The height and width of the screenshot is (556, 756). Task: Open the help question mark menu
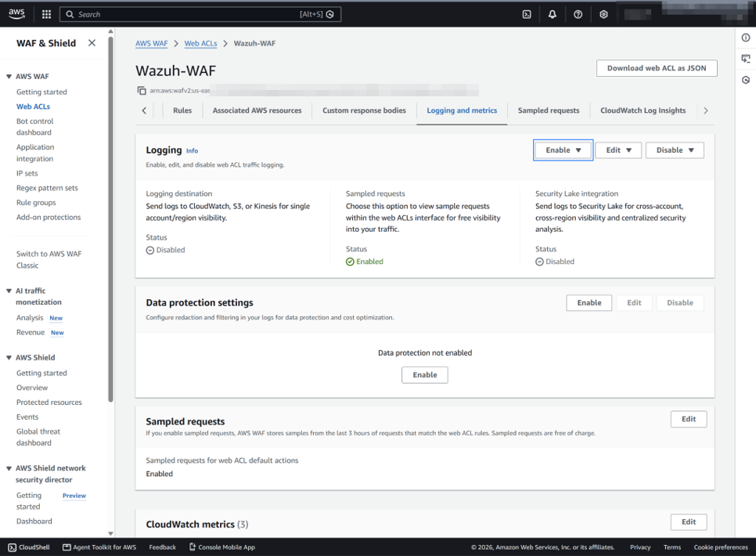578,14
